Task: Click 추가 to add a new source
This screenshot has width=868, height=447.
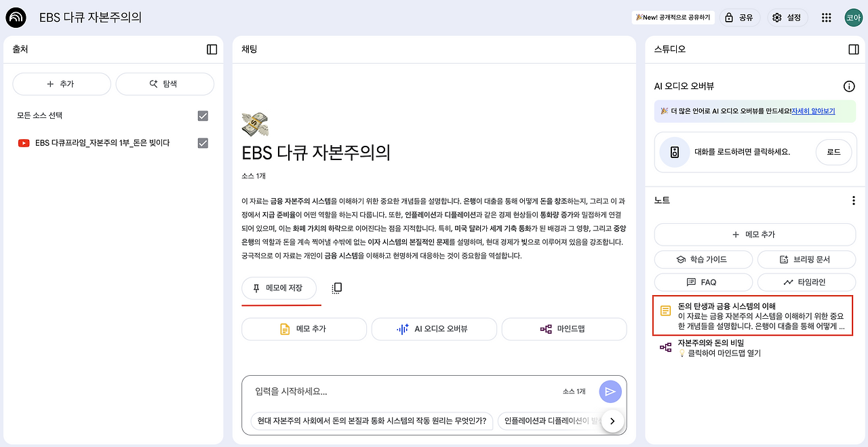Action: tap(61, 83)
